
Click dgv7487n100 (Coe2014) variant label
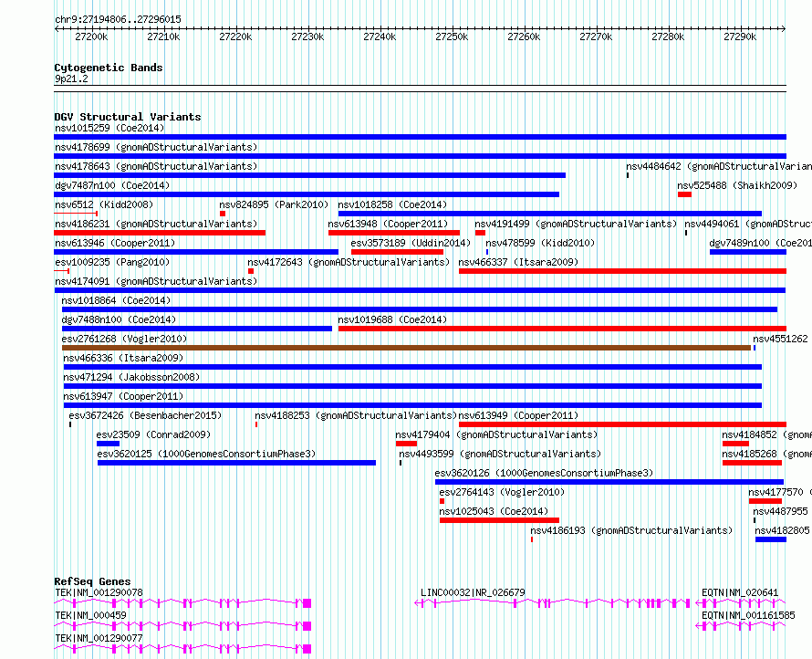(x=112, y=185)
